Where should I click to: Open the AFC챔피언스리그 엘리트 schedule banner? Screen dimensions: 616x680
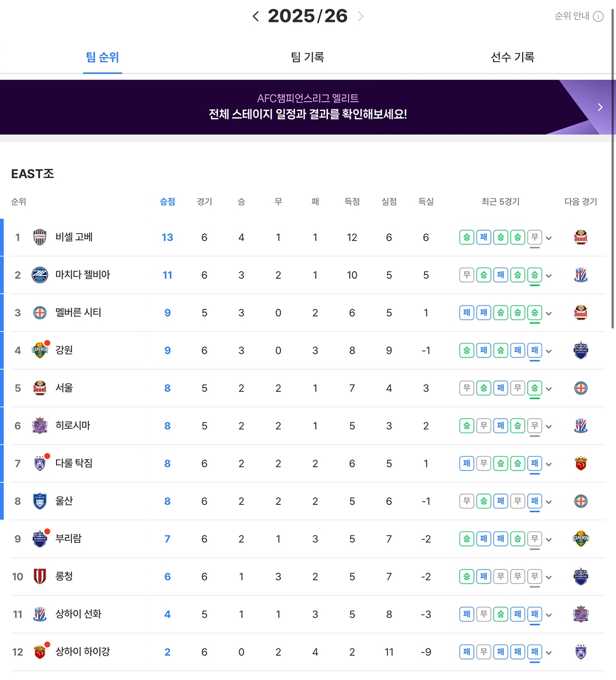click(x=307, y=107)
